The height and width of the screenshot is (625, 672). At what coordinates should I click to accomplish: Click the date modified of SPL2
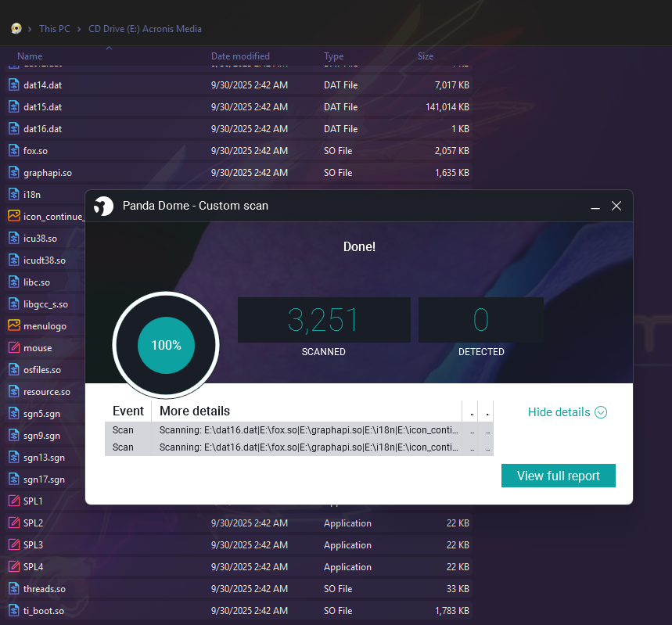[x=249, y=523]
